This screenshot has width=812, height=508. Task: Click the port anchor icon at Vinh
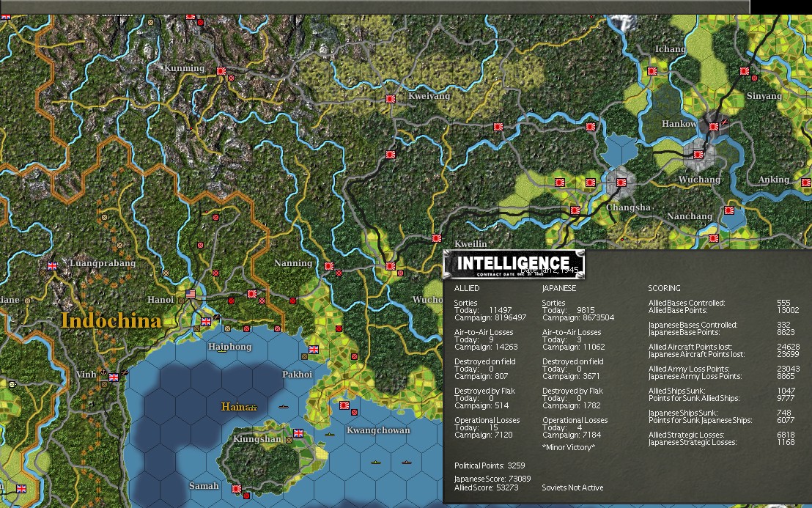(103, 372)
